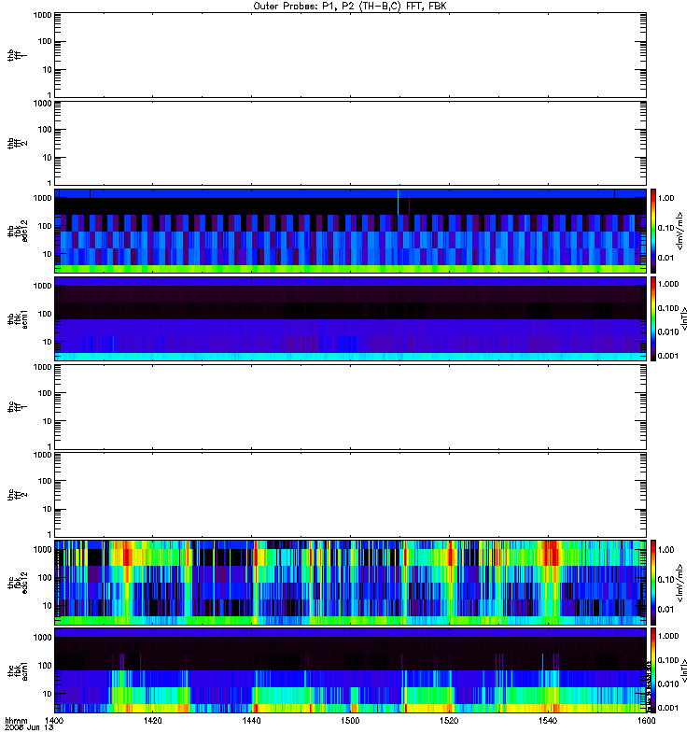Click the color bar beside thc fbk scm1 panel
Screen dimensions: 700x747
653,670
